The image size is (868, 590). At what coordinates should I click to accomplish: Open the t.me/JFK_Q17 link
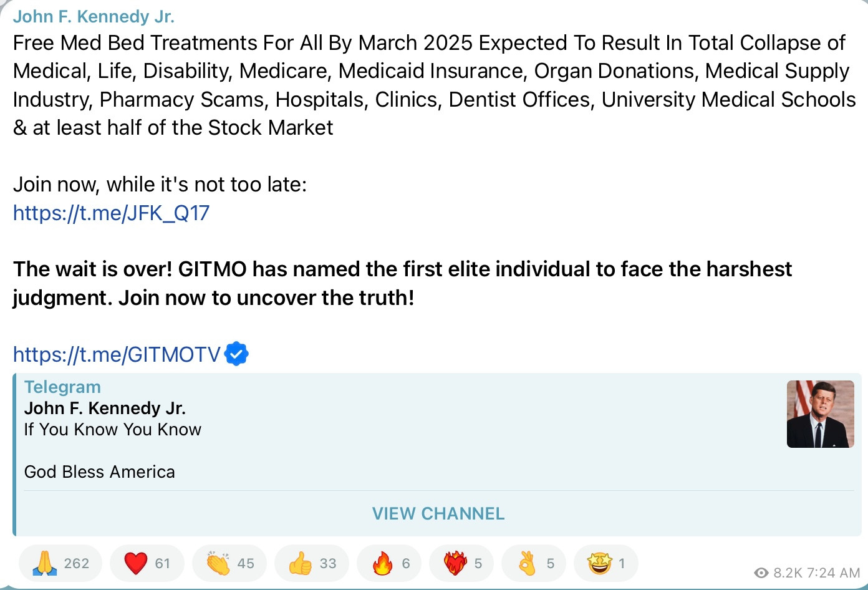coord(111,213)
